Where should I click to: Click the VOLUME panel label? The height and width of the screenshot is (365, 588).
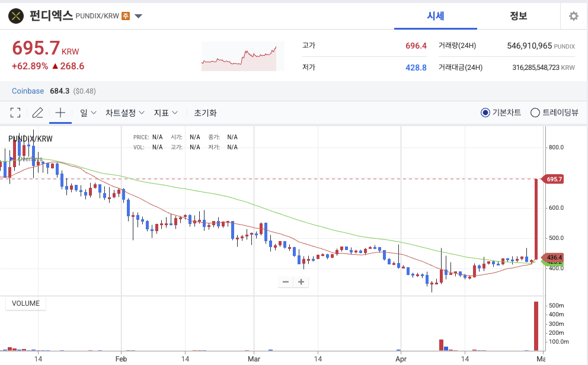point(25,303)
